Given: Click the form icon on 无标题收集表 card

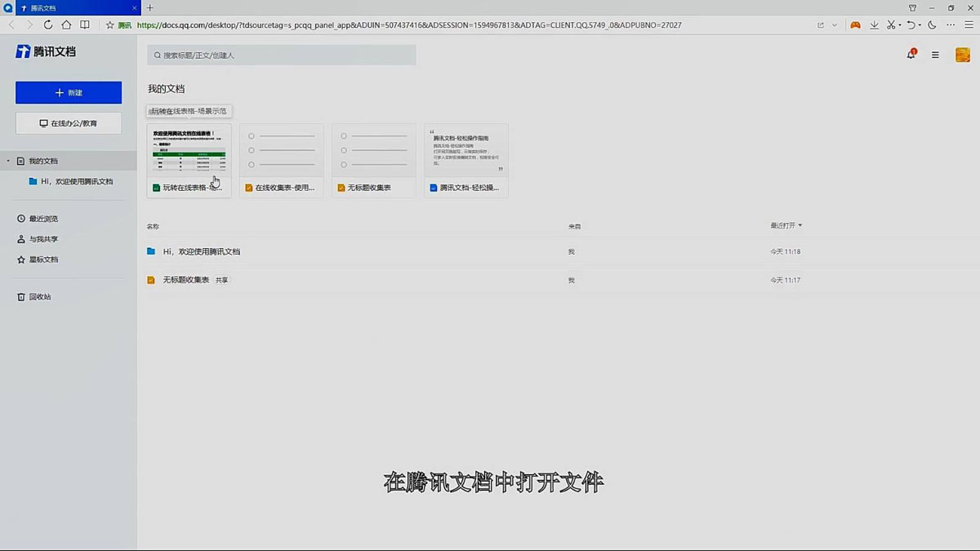Looking at the screenshot, I should click(x=341, y=188).
